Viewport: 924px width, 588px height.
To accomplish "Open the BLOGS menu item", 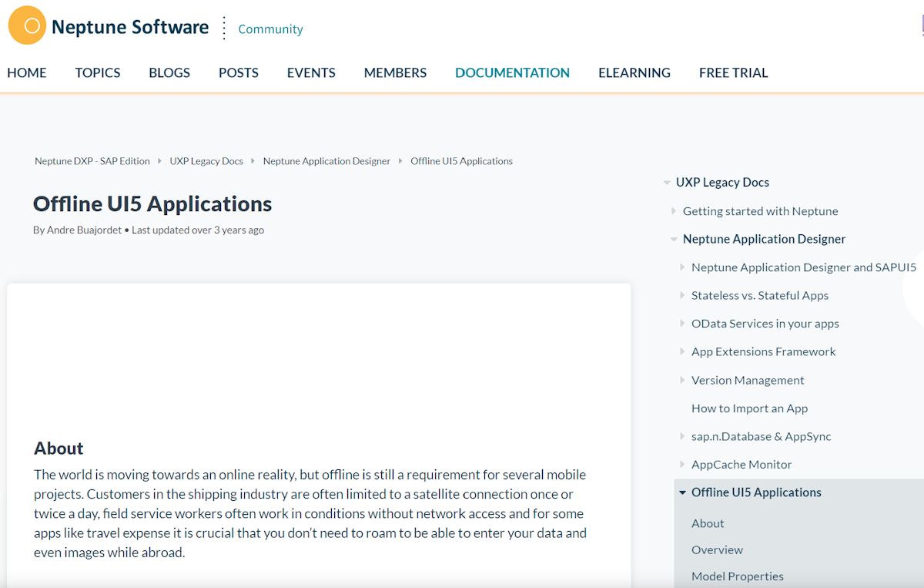I will pos(169,72).
